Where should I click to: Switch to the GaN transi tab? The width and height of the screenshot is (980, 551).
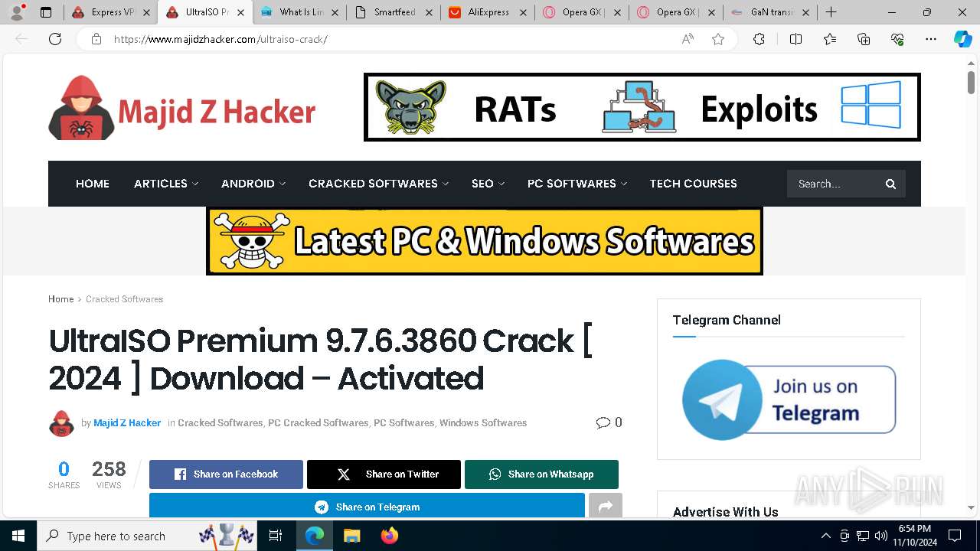coord(770,12)
